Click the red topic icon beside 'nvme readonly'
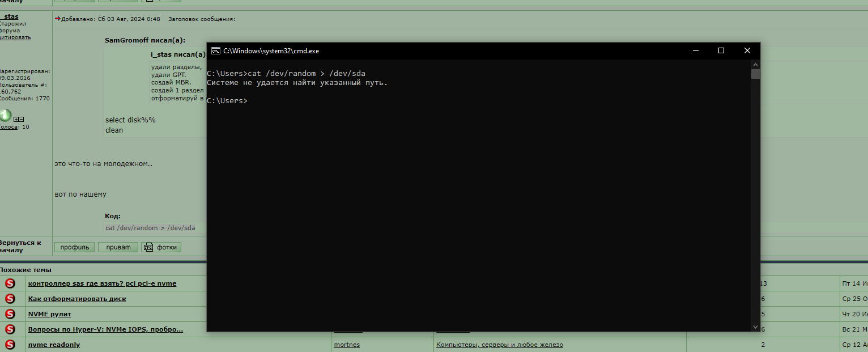The height and width of the screenshot is (352, 868). pyautogui.click(x=10, y=345)
